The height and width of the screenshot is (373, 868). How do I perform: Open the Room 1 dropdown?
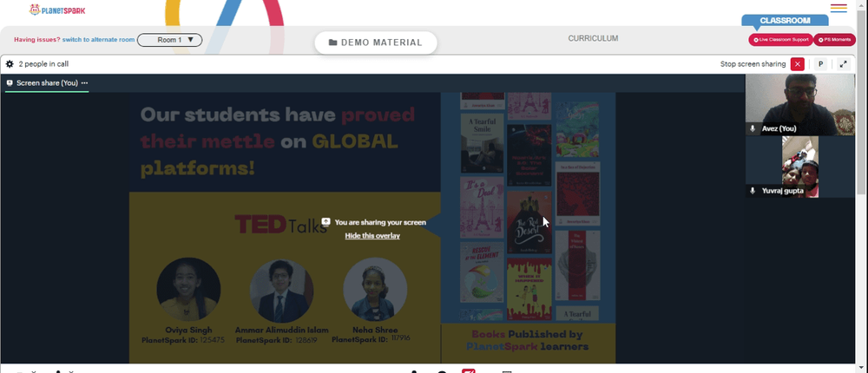point(170,40)
